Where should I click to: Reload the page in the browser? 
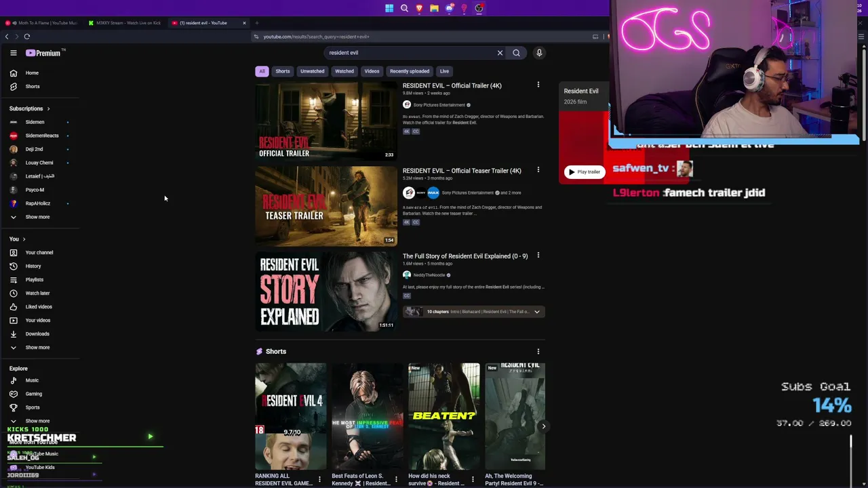click(x=27, y=37)
